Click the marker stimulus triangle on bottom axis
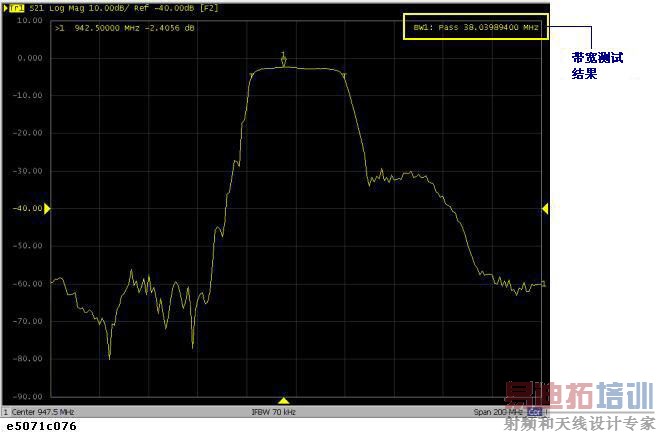Image resolution: width=658 pixels, height=433 pixels. tap(284, 401)
